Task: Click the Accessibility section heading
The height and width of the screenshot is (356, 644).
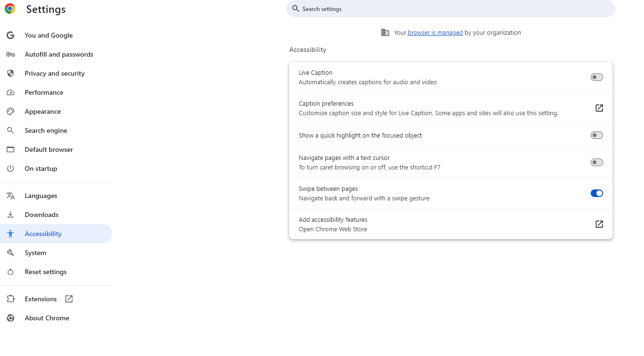Action: (x=308, y=49)
